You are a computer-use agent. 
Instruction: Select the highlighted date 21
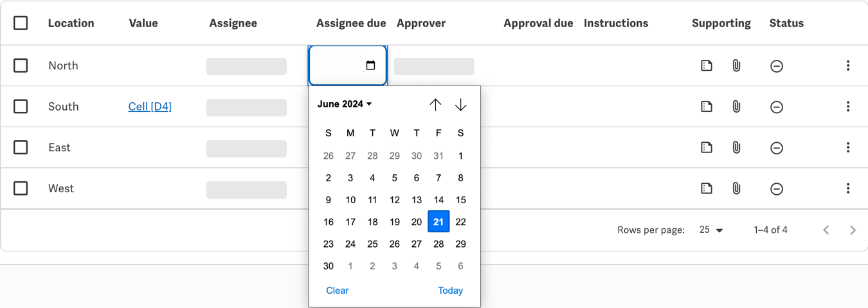tap(439, 222)
